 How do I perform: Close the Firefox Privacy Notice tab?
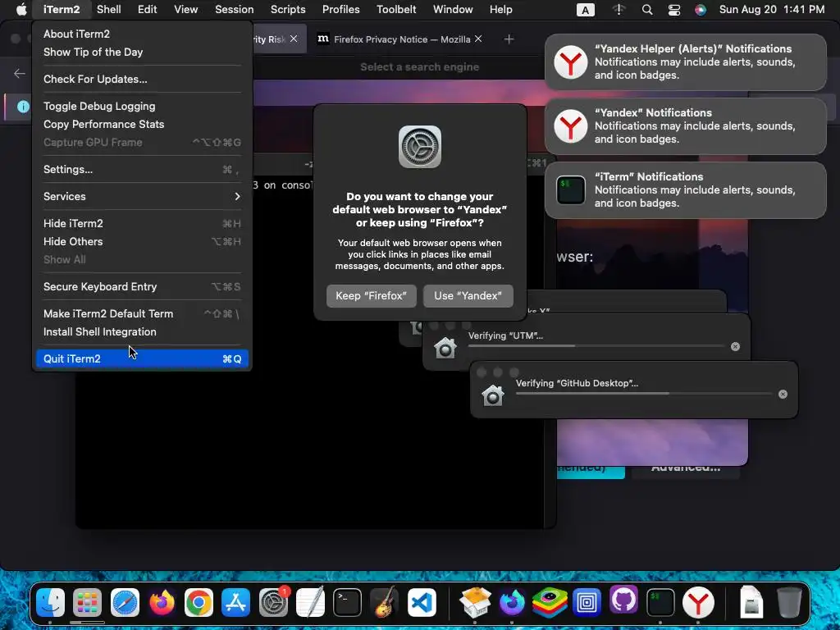coord(478,39)
